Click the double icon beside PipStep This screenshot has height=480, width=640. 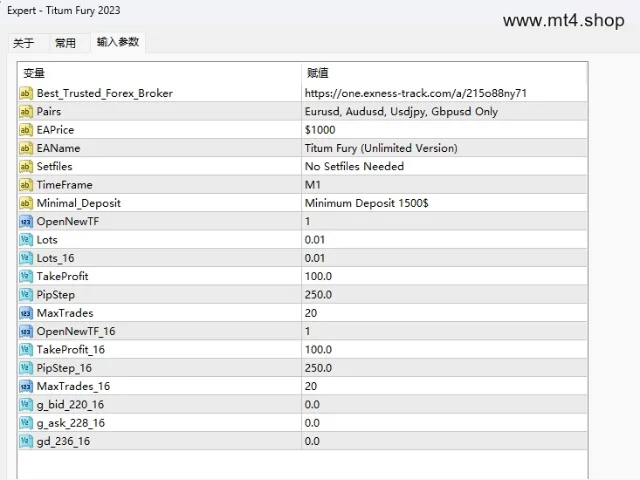[26, 294]
